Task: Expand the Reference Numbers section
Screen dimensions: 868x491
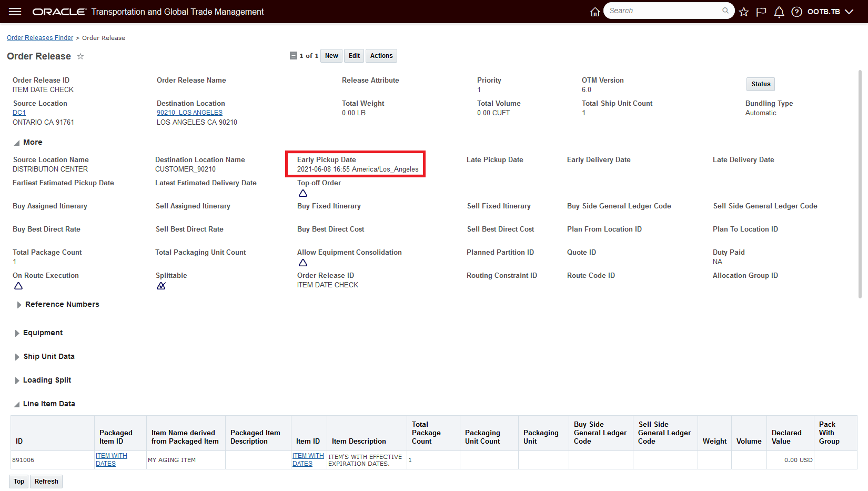Action: pyautogui.click(x=19, y=305)
